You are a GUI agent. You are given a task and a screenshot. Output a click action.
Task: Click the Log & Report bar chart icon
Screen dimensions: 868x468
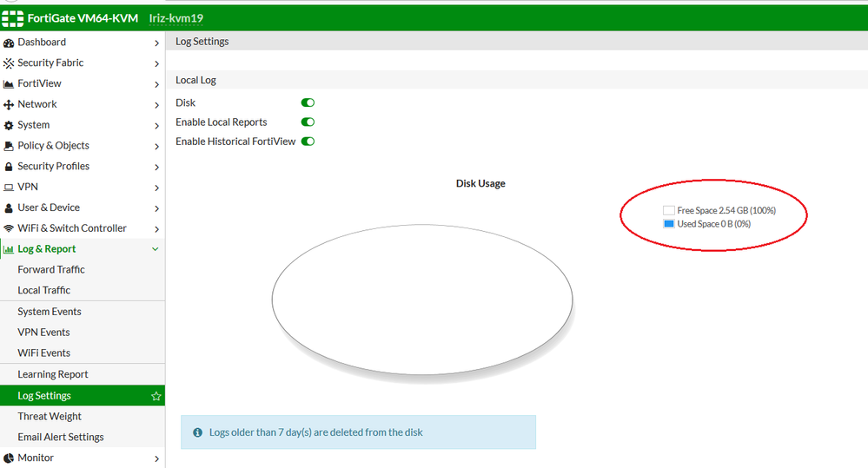tap(9, 249)
